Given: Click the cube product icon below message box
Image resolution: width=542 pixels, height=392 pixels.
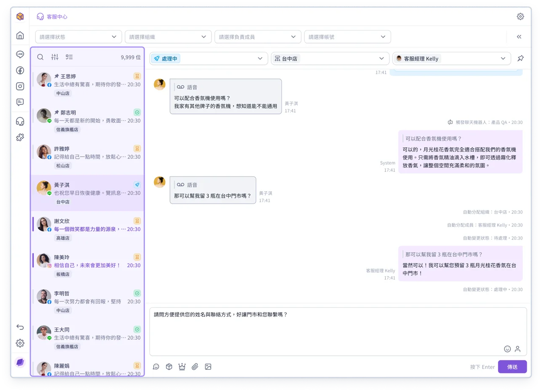Looking at the screenshot, I should pos(169,367).
